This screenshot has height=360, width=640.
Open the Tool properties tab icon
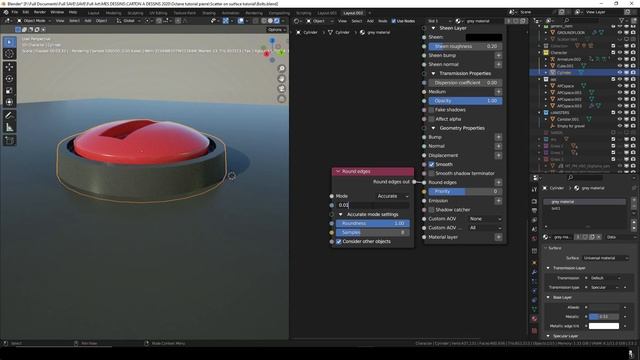click(x=534, y=190)
